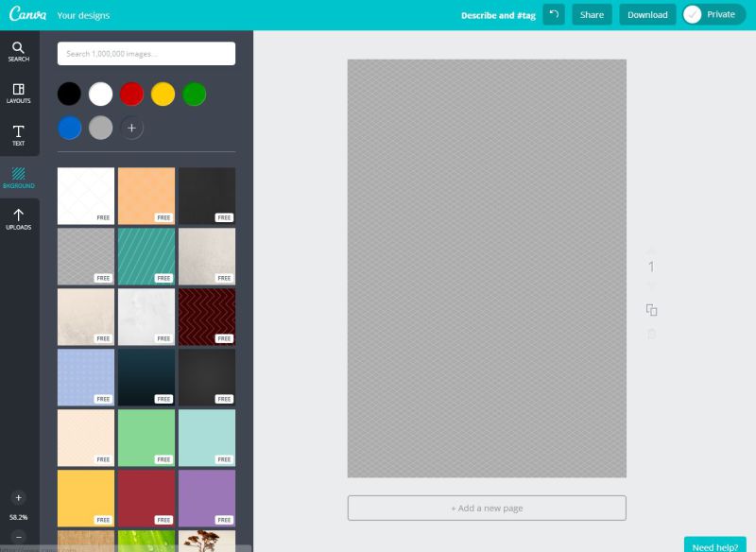Screen dimensions: 756x552
Task: Toggle the Private visibility switch
Action: (x=713, y=14)
